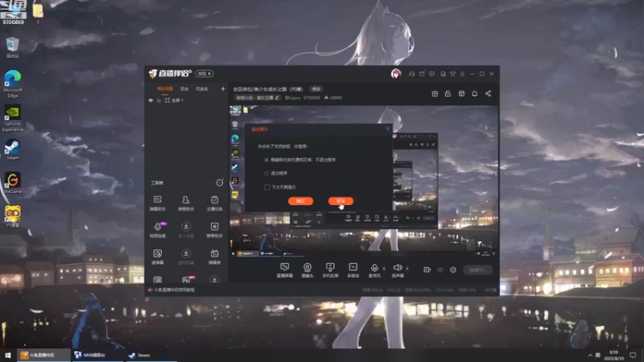
Task: Select the hide-to-tray radio option
Action: [x=266, y=159]
